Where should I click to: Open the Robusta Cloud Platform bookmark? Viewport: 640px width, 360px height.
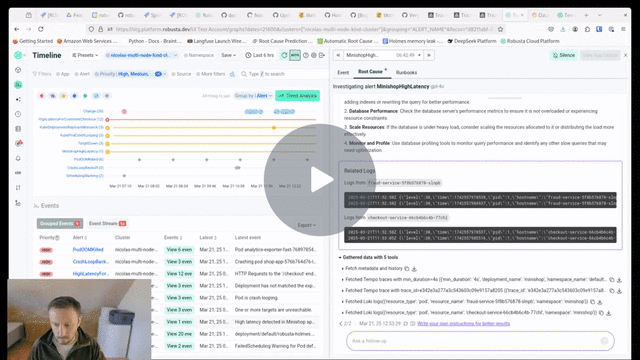click(530, 41)
